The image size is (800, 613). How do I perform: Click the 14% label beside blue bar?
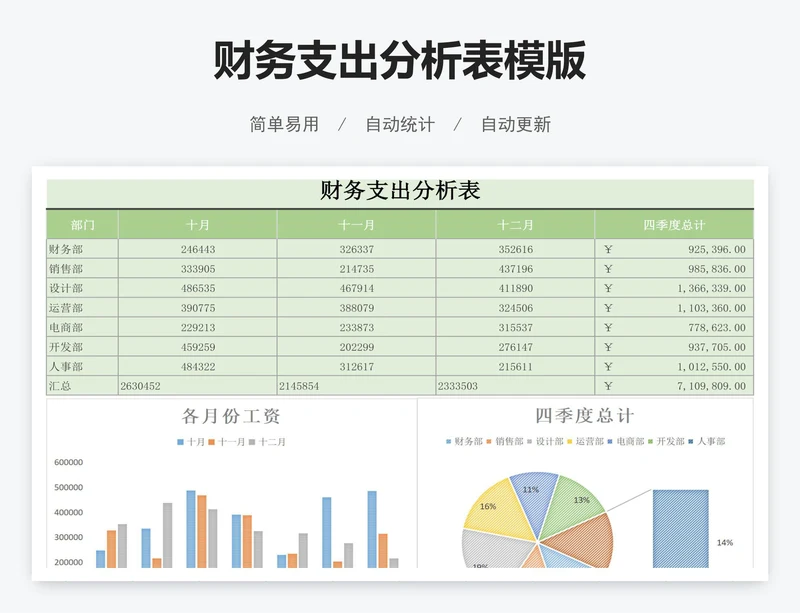point(724,543)
